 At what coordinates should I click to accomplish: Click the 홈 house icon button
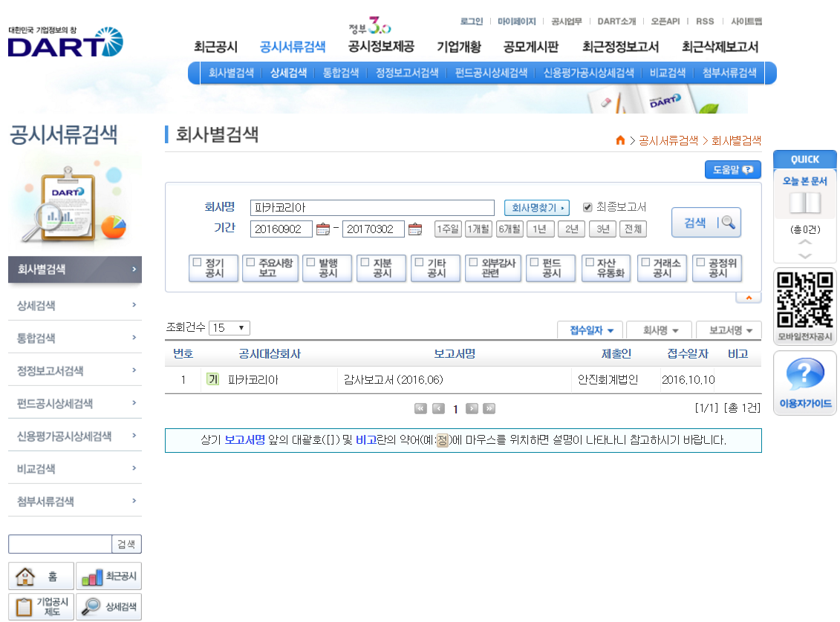pyautogui.click(x=41, y=576)
